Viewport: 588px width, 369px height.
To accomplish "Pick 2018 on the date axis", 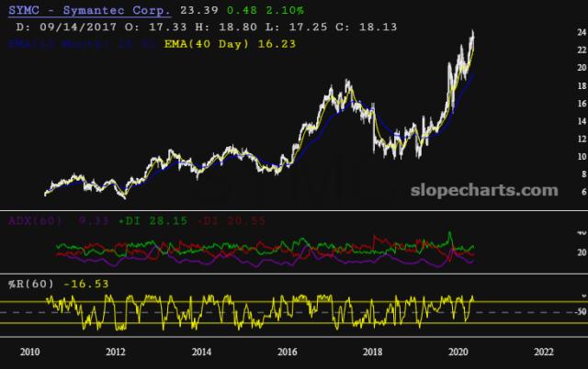I will pyautogui.click(x=373, y=352).
